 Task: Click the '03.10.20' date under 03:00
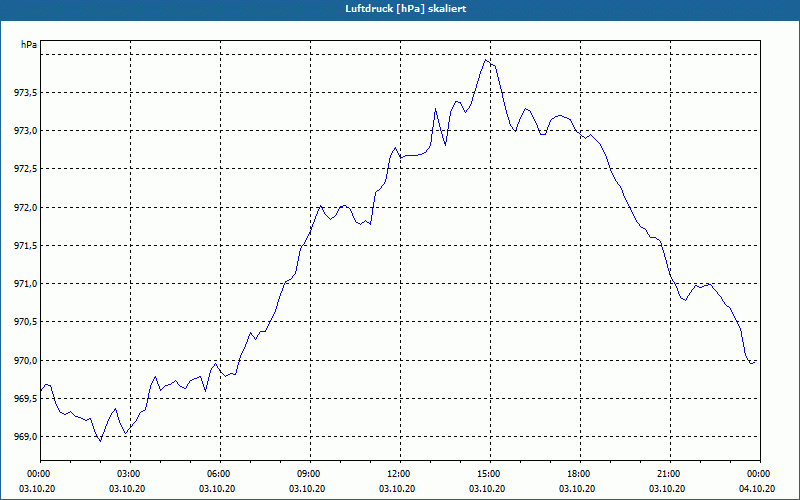click(127, 489)
